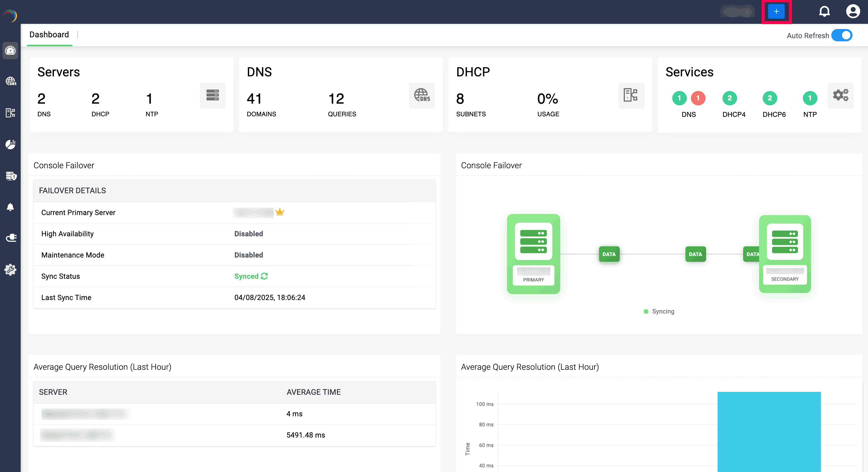Click the DHCP4 green count badge
Image resolution: width=868 pixels, height=472 pixels.
[x=730, y=98]
